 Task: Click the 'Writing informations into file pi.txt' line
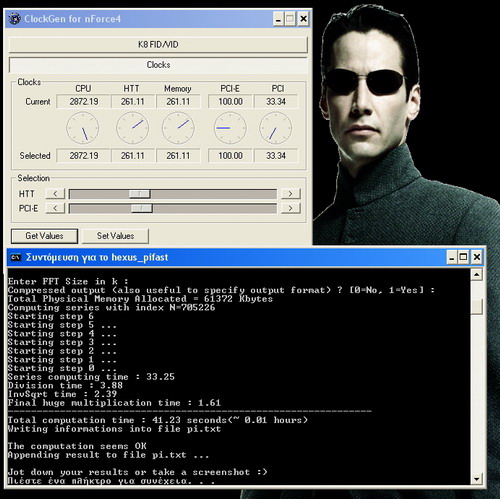(114, 429)
